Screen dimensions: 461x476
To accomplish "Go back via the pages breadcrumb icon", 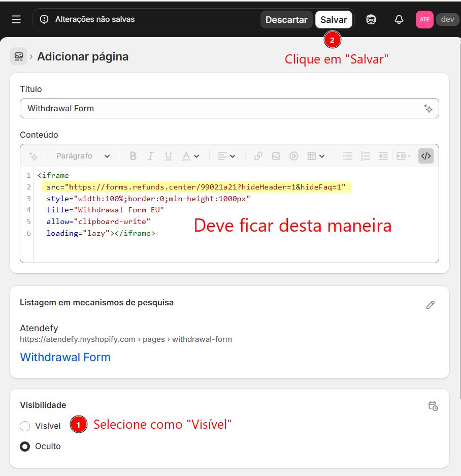I will pyautogui.click(x=18, y=56).
